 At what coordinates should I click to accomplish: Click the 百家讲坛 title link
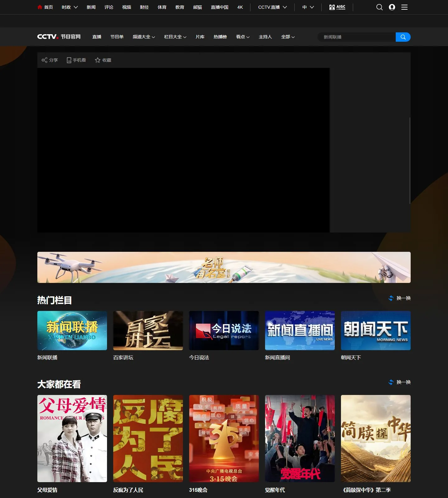(x=123, y=358)
